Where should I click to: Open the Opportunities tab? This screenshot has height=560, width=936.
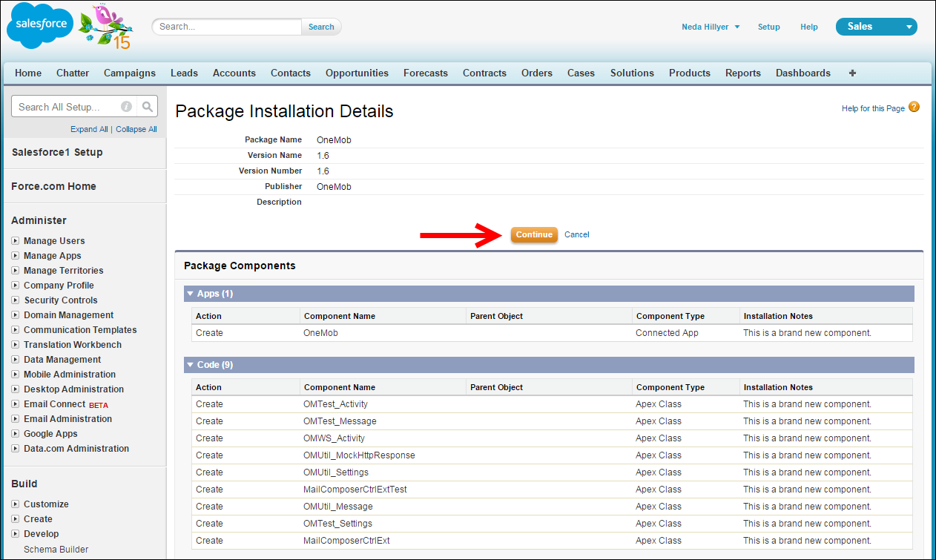coord(357,73)
